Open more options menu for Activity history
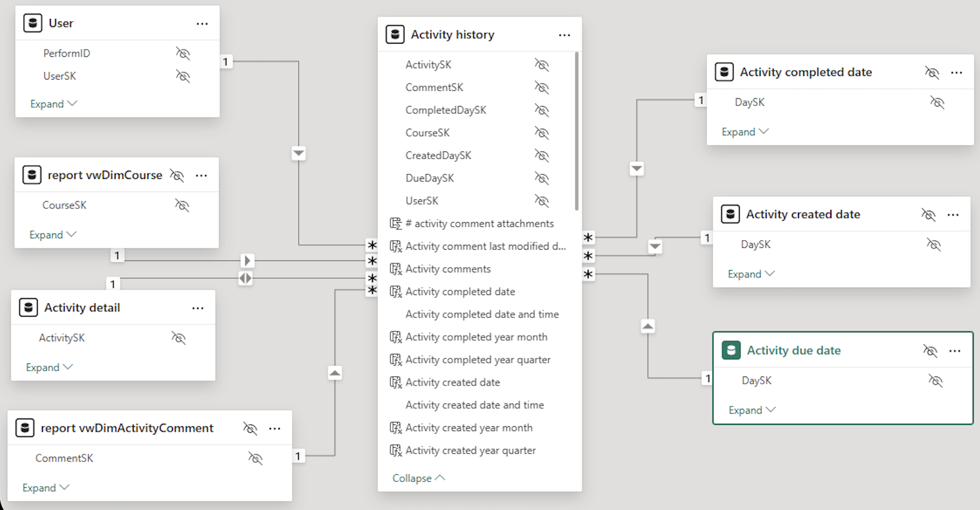980x510 pixels. (x=564, y=35)
